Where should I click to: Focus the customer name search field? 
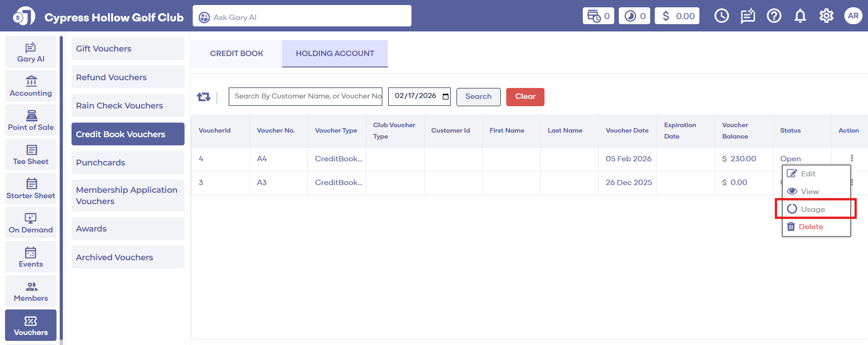(305, 97)
